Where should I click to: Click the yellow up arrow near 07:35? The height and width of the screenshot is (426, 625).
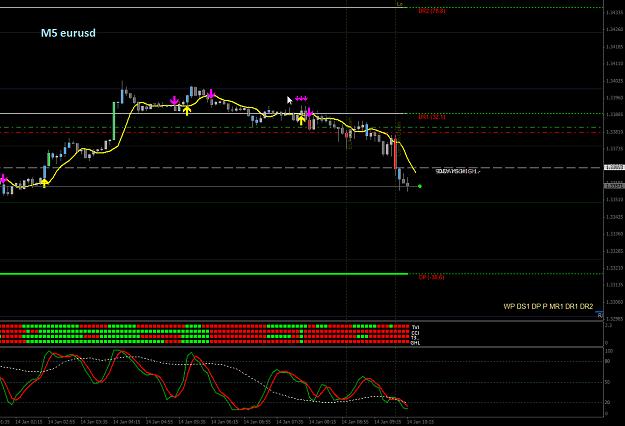pos(301,120)
